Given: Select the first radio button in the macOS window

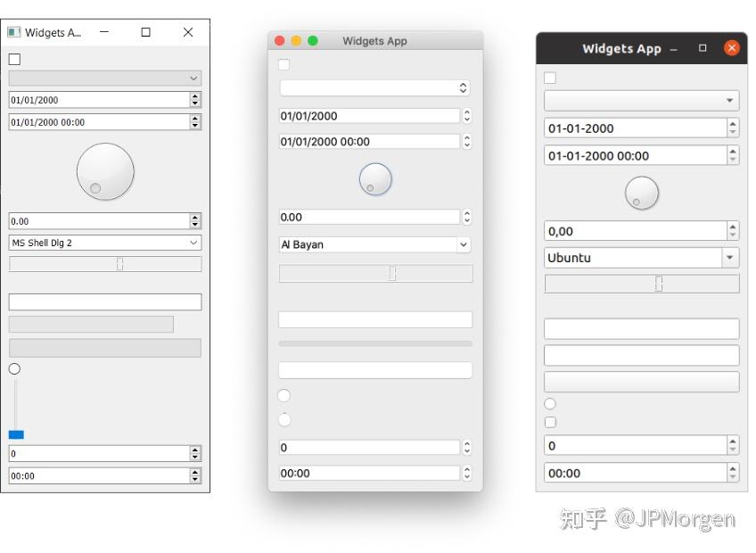Looking at the screenshot, I should [283, 395].
